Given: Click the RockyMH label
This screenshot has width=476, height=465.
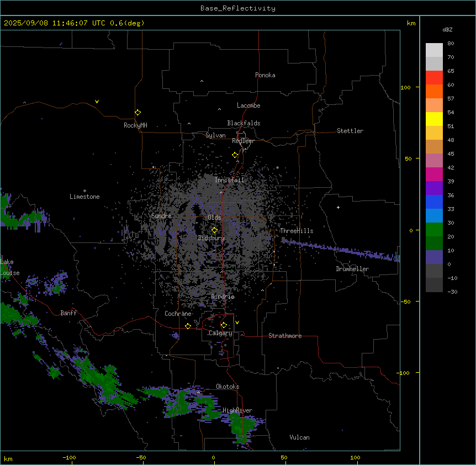Looking at the screenshot, I should (135, 125).
